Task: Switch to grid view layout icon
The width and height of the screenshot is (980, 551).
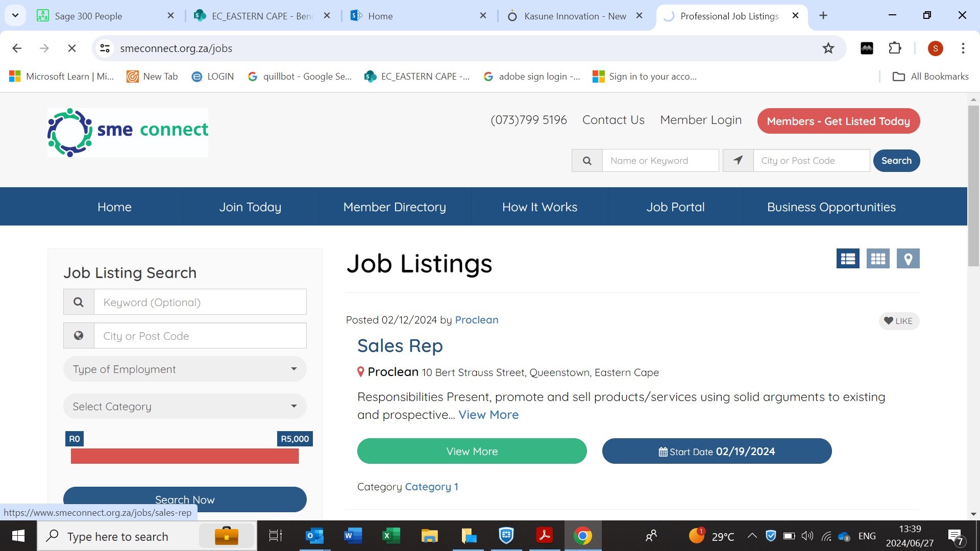Action: [x=877, y=259]
